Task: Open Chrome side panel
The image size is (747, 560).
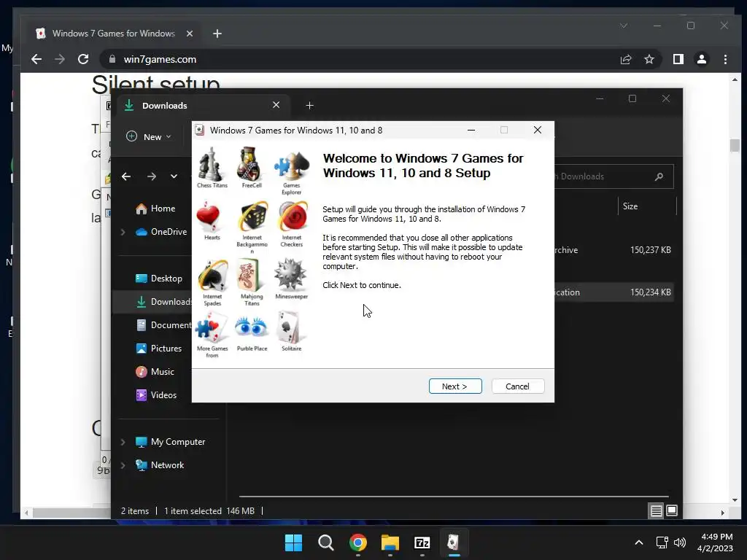Action: pyautogui.click(x=678, y=59)
